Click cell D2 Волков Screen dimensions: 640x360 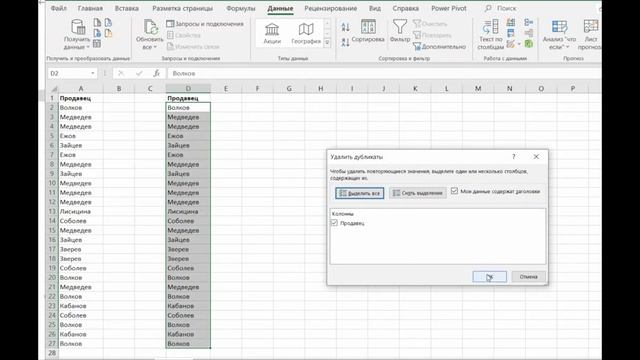point(188,108)
